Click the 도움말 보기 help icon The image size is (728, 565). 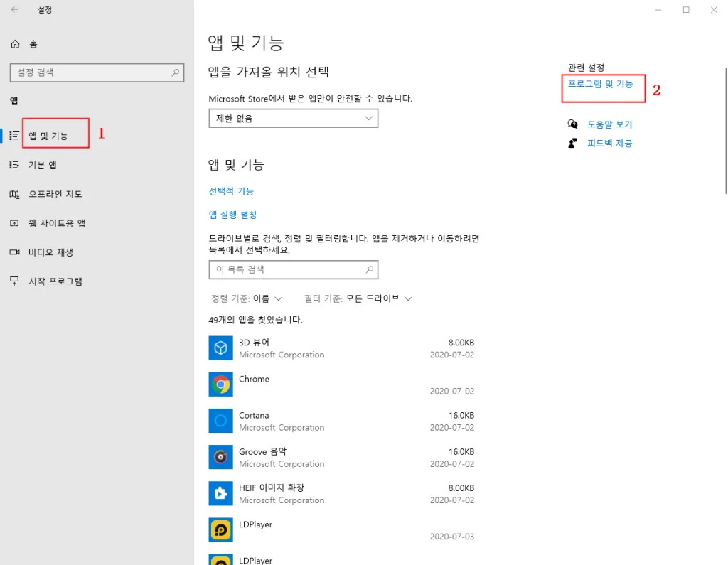pyautogui.click(x=572, y=124)
